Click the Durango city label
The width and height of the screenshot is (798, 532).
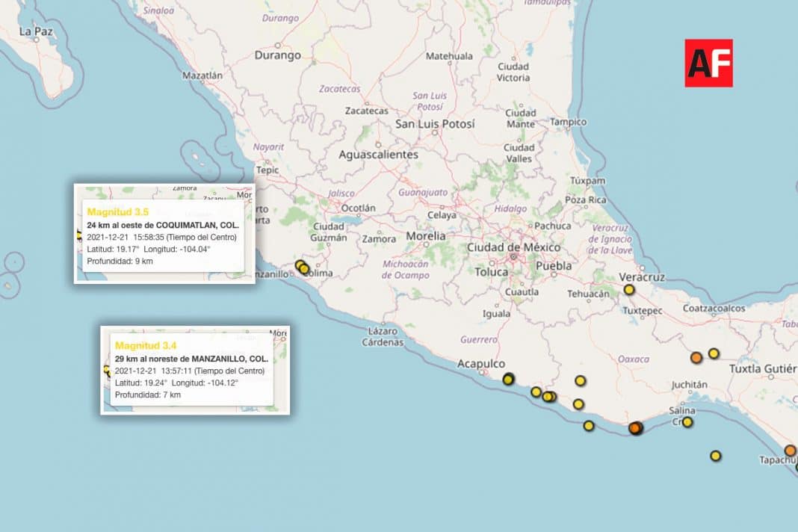point(277,55)
